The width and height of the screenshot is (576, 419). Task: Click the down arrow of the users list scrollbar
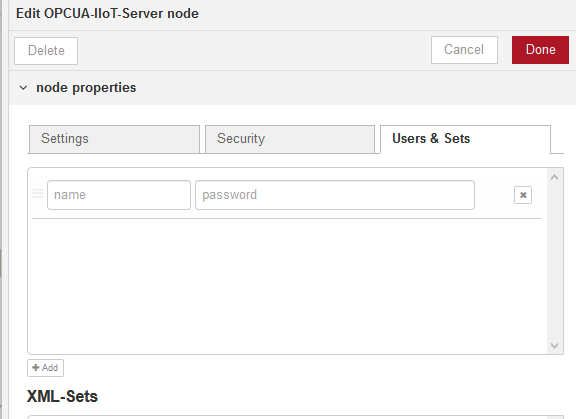[x=555, y=346]
